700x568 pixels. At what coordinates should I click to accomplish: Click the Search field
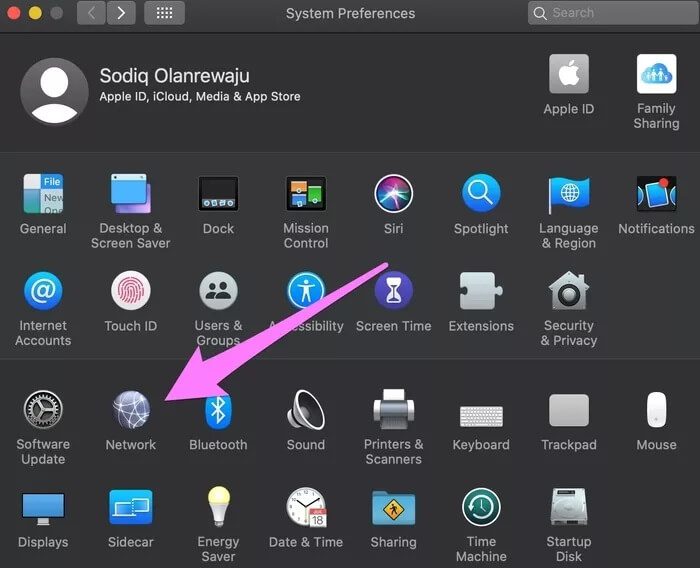(613, 13)
